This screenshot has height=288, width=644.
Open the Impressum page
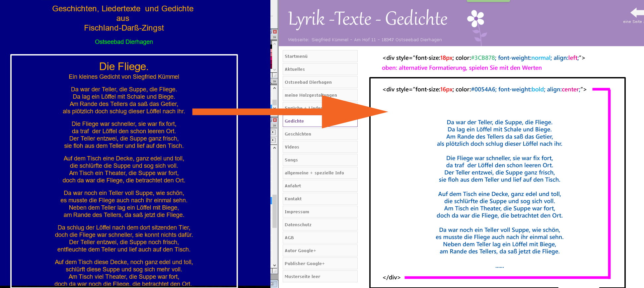tap(320, 212)
